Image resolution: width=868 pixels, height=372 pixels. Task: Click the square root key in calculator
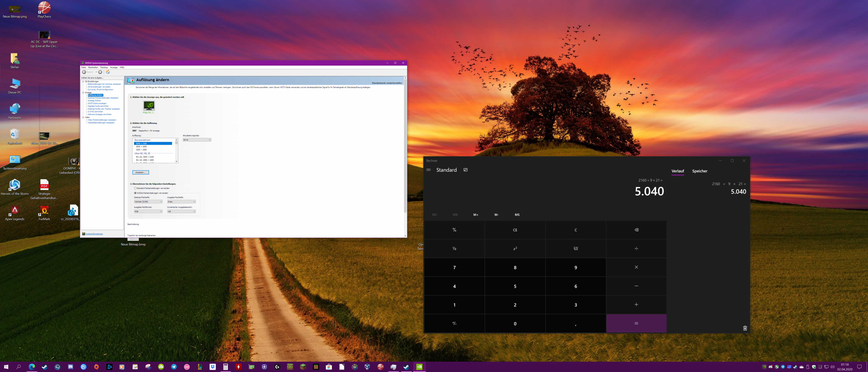576,249
